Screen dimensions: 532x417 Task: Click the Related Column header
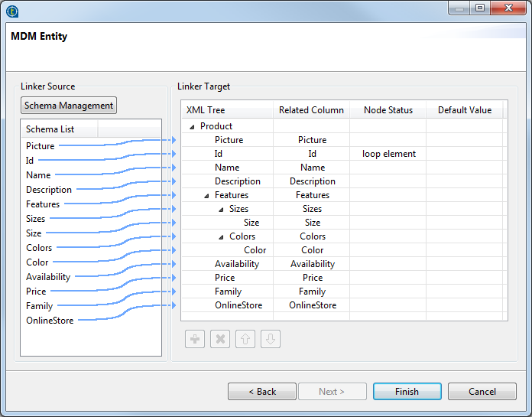pos(311,110)
